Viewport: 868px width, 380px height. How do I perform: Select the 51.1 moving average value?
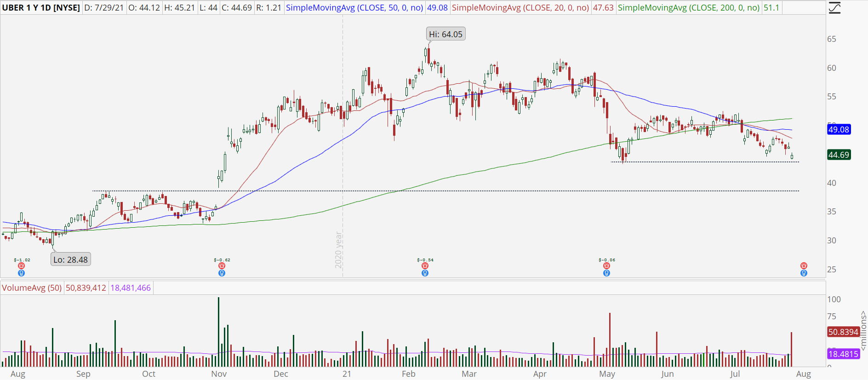[771, 8]
